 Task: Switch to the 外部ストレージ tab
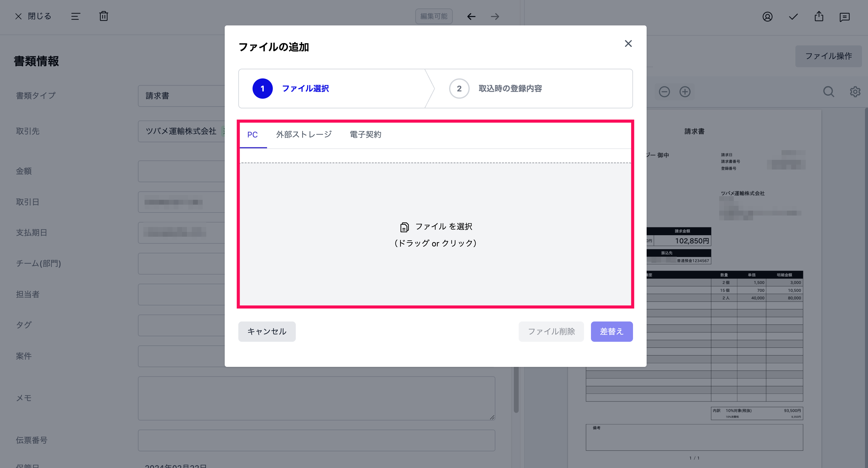point(304,134)
